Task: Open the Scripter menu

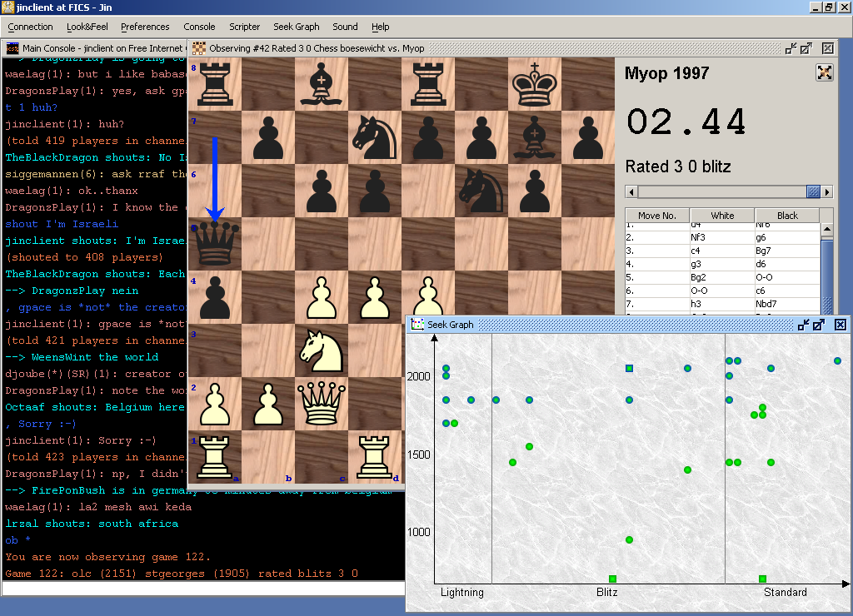Action: point(244,27)
